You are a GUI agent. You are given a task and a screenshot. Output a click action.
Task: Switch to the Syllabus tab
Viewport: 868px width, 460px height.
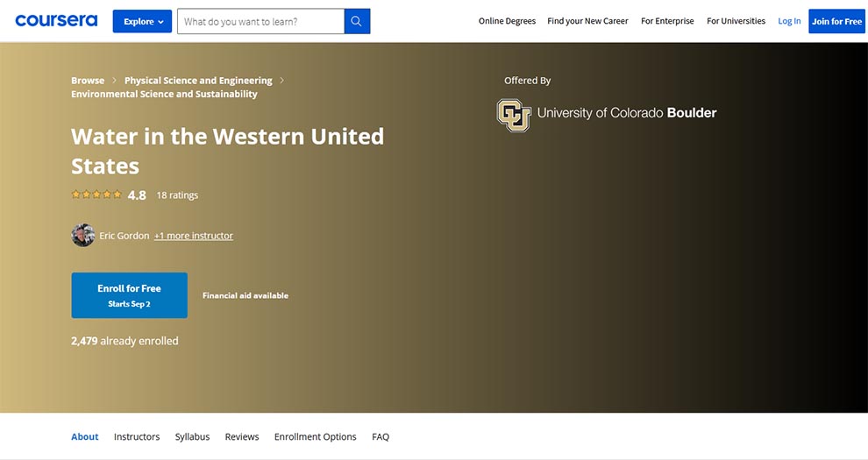click(x=192, y=436)
